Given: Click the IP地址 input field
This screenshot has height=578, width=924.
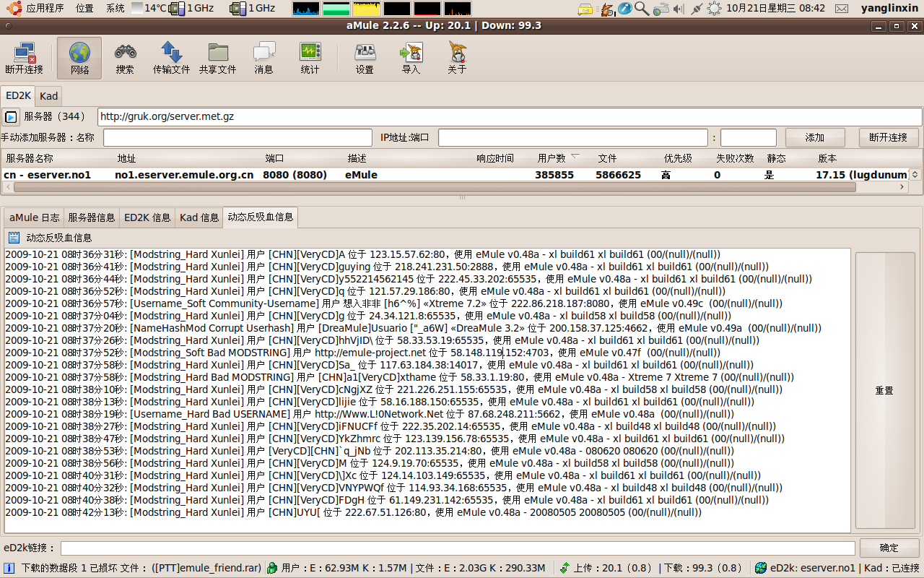Looking at the screenshot, I should point(573,137).
